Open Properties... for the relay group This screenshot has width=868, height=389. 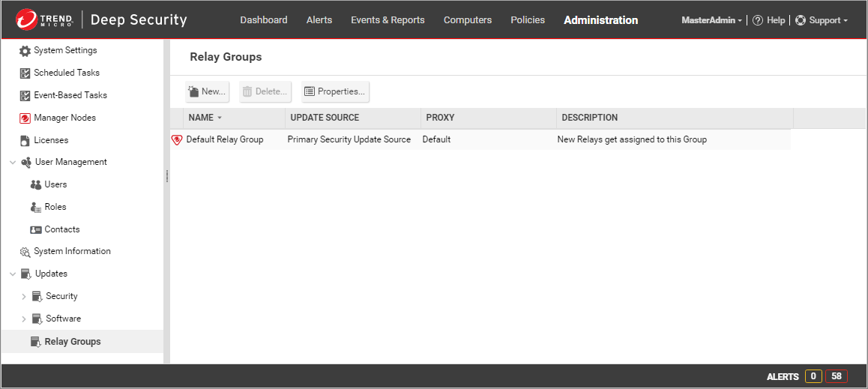(x=335, y=91)
